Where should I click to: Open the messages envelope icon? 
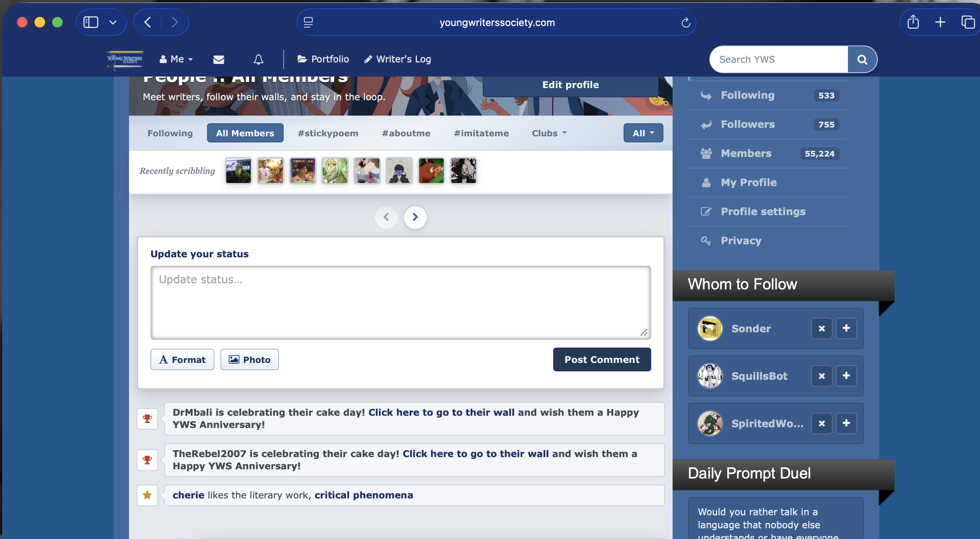coord(219,59)
